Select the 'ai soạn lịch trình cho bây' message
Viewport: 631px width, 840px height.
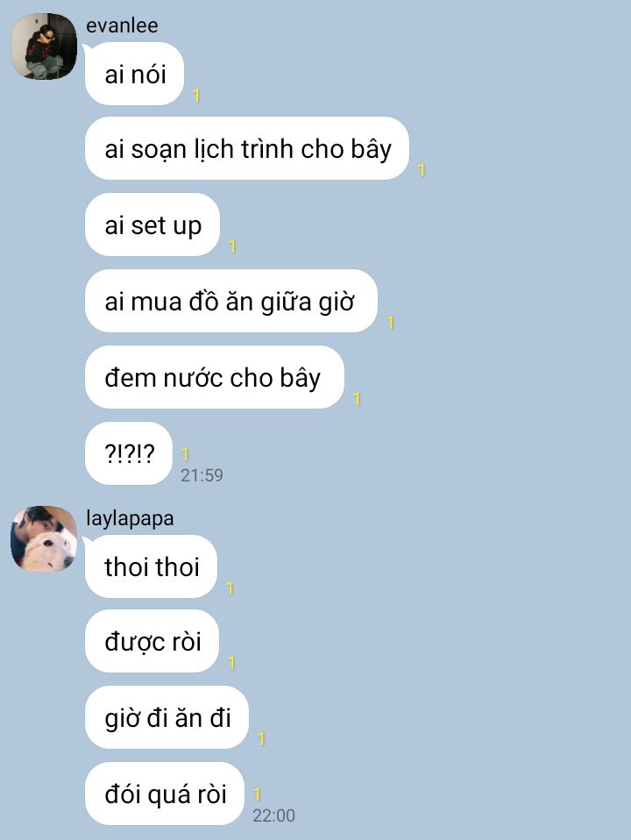coord(247,148)
